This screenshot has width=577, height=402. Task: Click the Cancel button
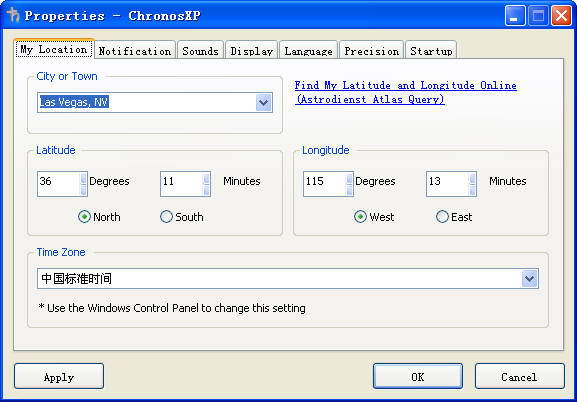click(519, 376)
